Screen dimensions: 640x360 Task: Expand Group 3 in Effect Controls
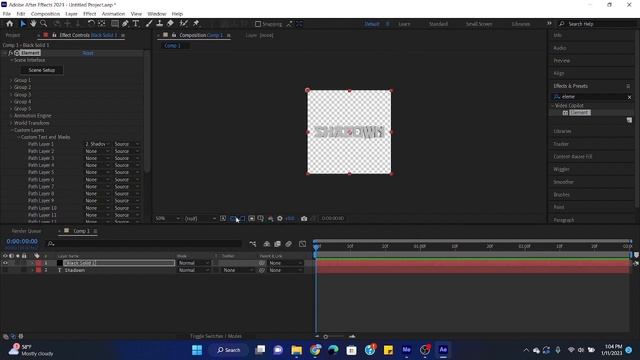coord(11,95)
